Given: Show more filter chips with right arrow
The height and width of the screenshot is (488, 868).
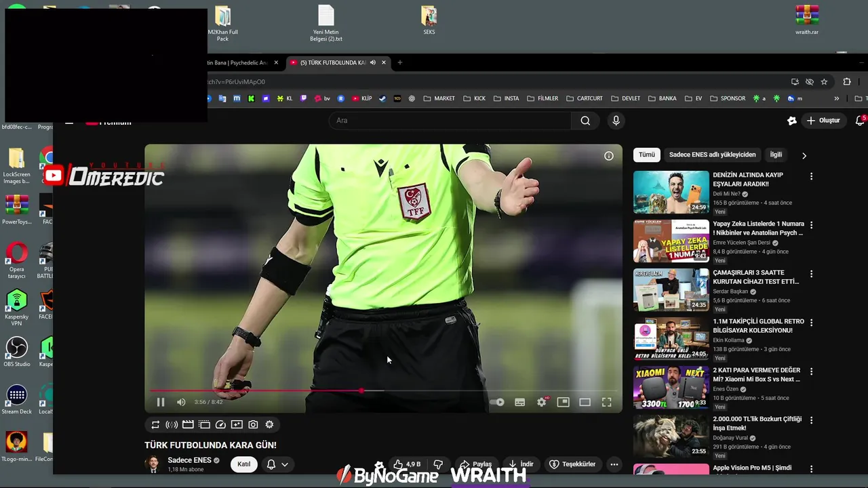Looking at the screenshot, I should click(x=804, y=156).
